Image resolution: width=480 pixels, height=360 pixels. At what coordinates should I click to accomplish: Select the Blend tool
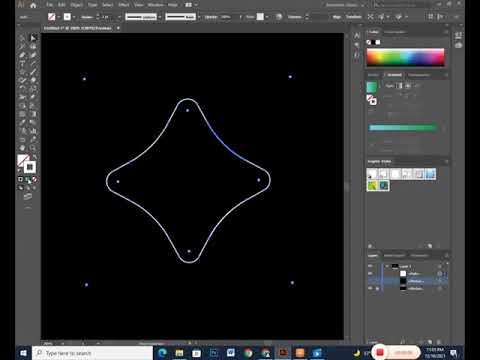33,122
